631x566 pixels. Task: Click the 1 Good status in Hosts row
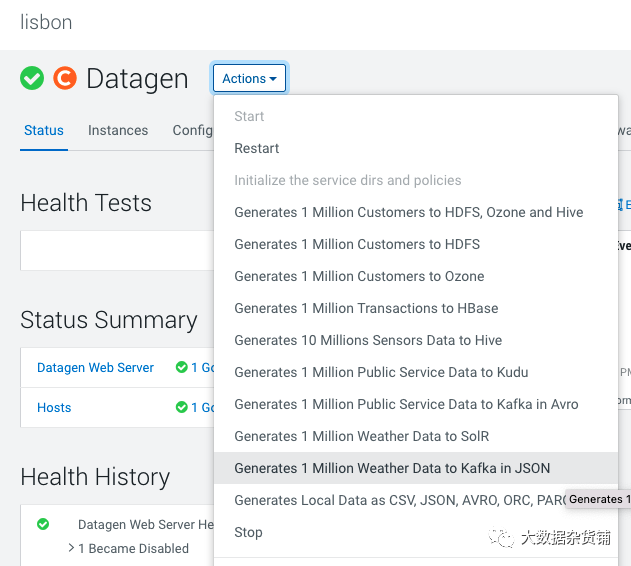pyautogui.click(x=202, y=407)
